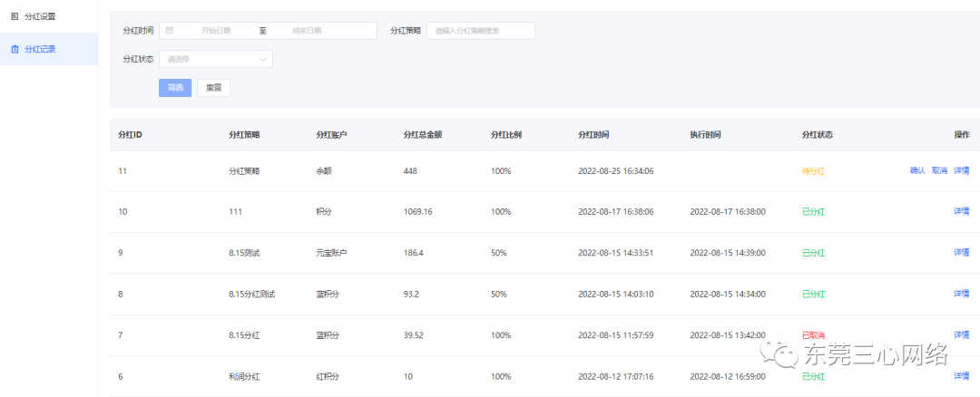This screenshot has height=397, width=980.
Task: Click 确认 for dividend ID 11
Action: pyautogui.click(x=917, y=170)
